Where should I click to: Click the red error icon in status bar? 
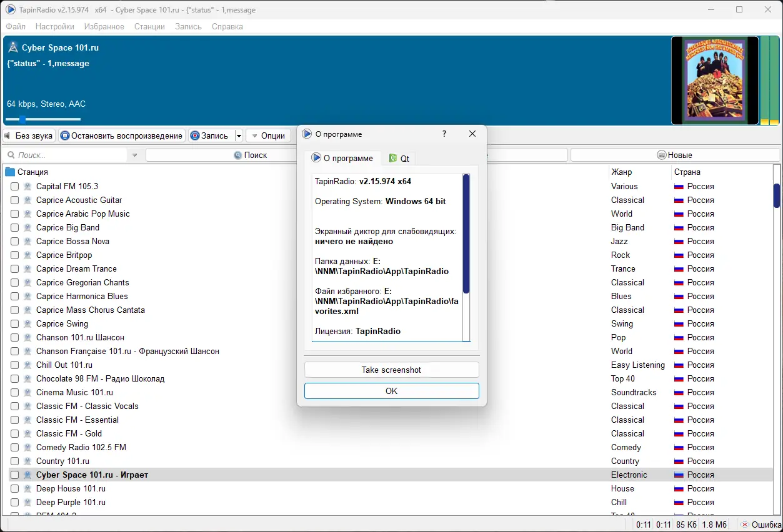click(x=744, y=525)
